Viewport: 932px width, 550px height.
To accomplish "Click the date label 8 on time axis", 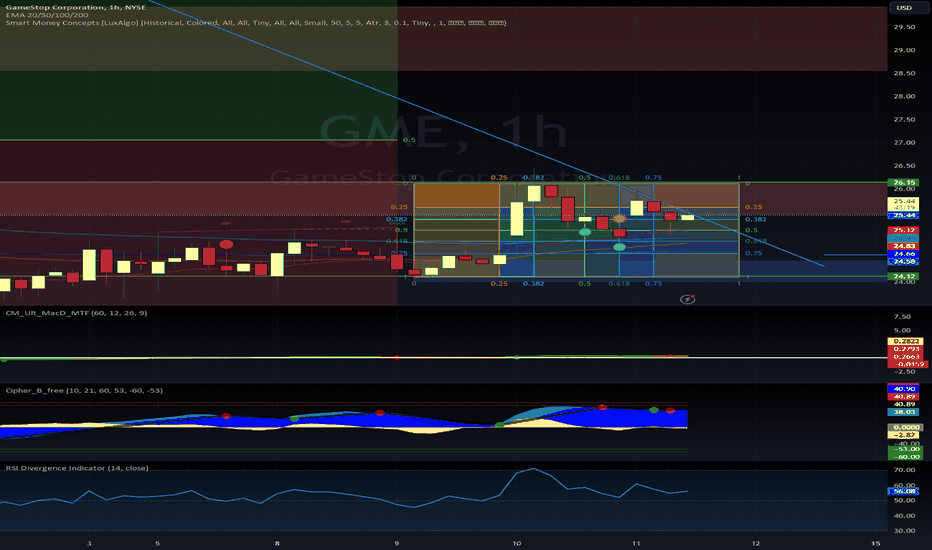I will 278,543.
